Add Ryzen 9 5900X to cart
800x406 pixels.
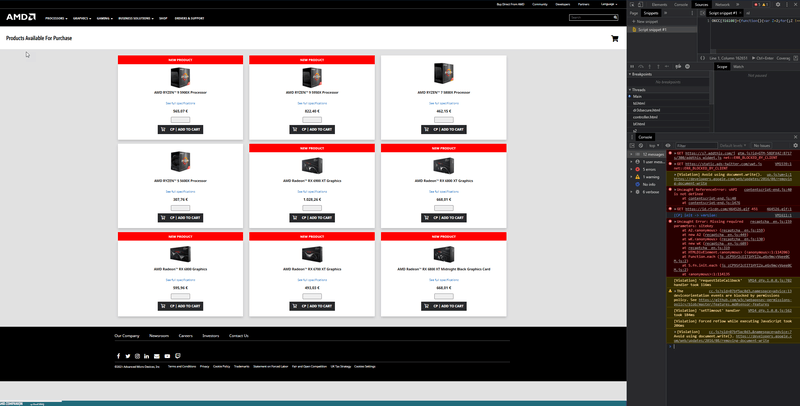pos(180,130)
